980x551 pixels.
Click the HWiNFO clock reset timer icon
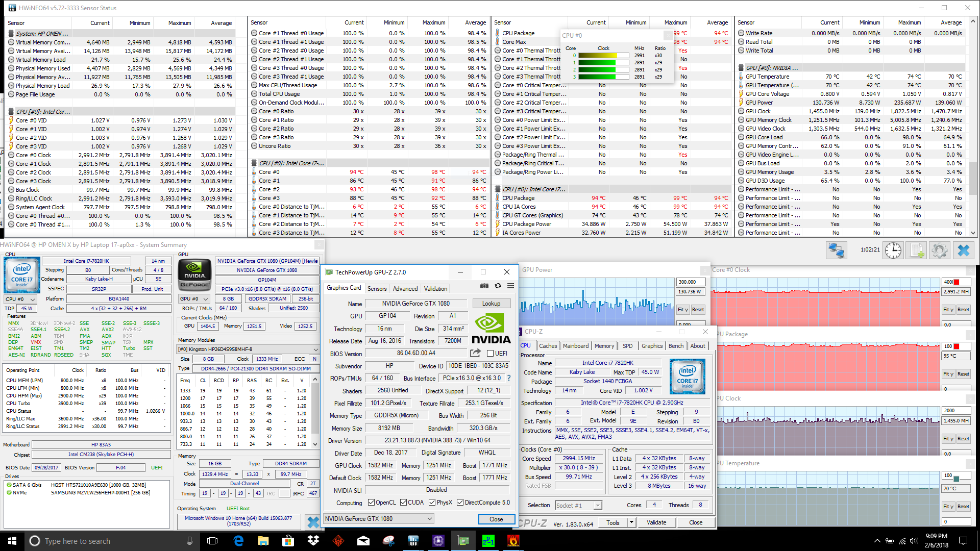coord(893,251)
